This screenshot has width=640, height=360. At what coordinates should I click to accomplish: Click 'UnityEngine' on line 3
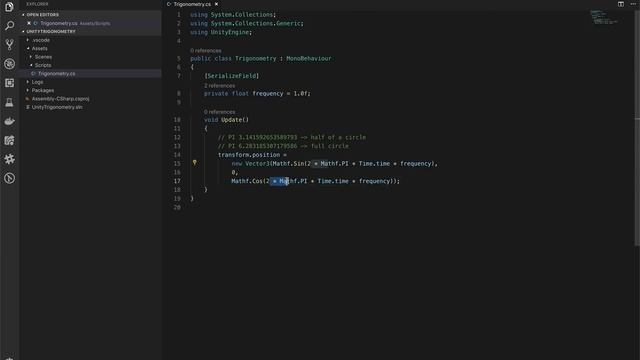229,32
